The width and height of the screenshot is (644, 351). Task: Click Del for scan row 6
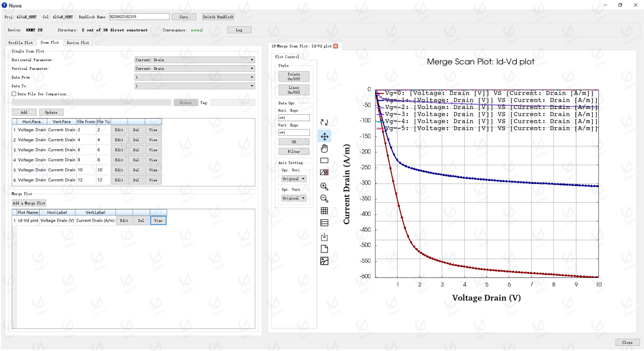pyautogui.click(x=136, y=180)
